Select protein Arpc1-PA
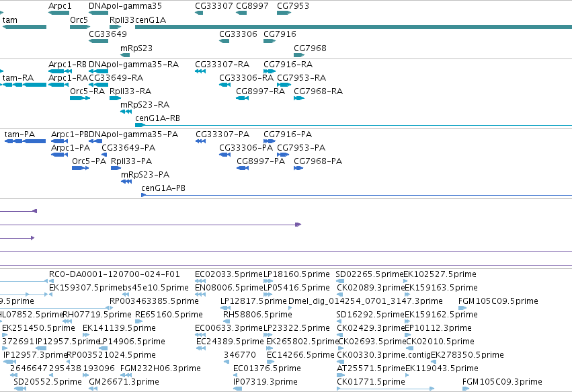Viewport: 572px width, 392px height. point(71,148)
